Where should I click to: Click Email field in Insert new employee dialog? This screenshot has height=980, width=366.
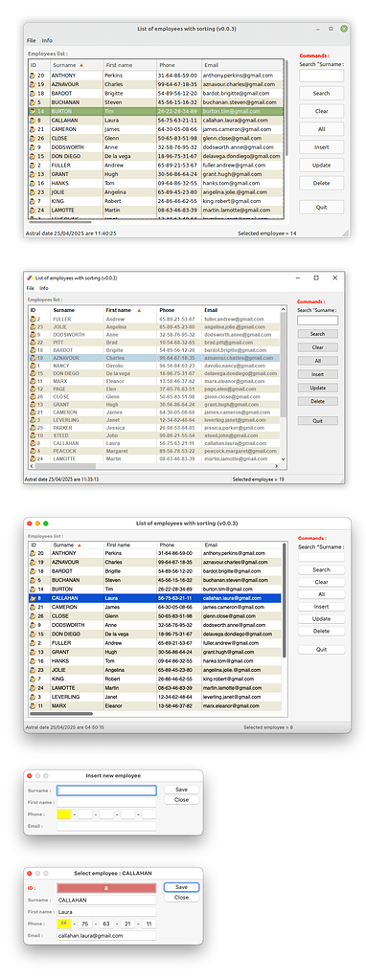coord(106,826)
